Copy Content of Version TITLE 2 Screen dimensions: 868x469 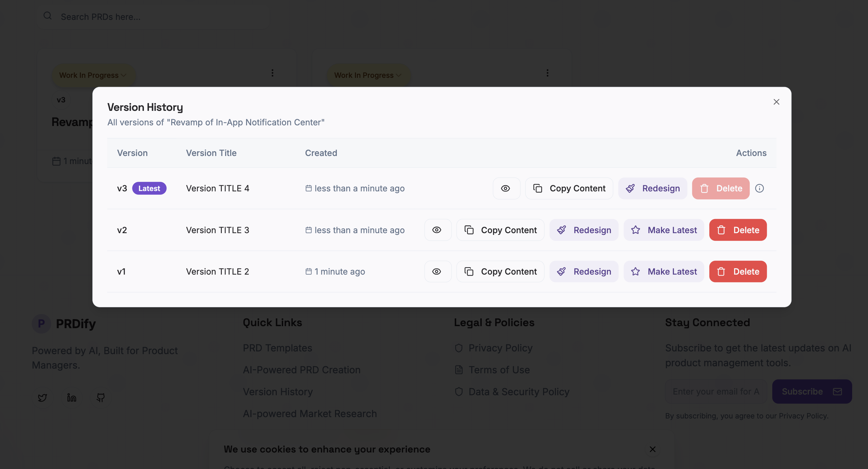500,272
